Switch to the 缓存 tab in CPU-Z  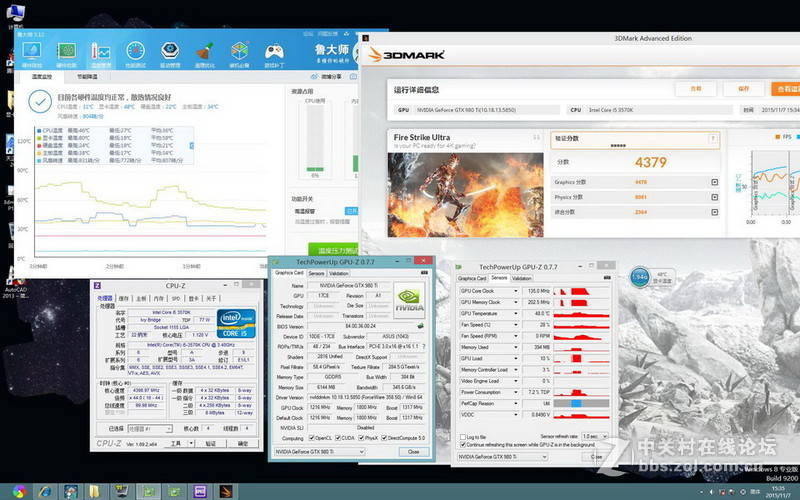123,298
